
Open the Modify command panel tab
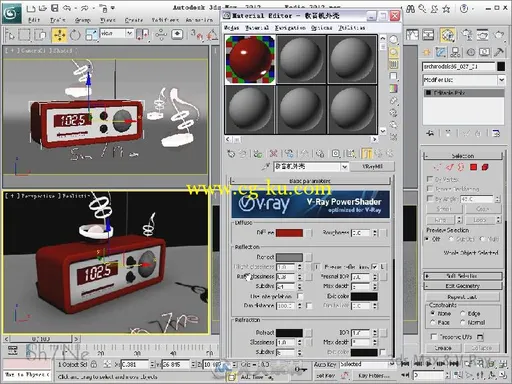440,52
